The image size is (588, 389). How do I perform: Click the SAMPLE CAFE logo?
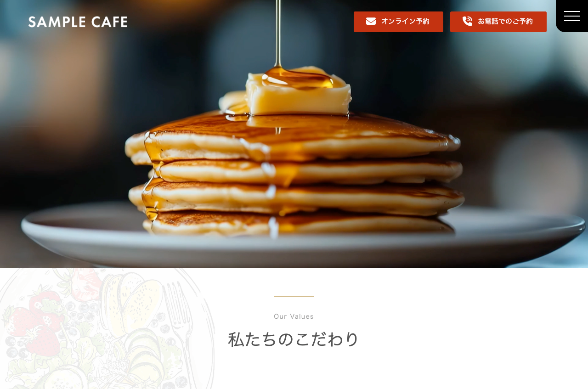coord(78,22)
